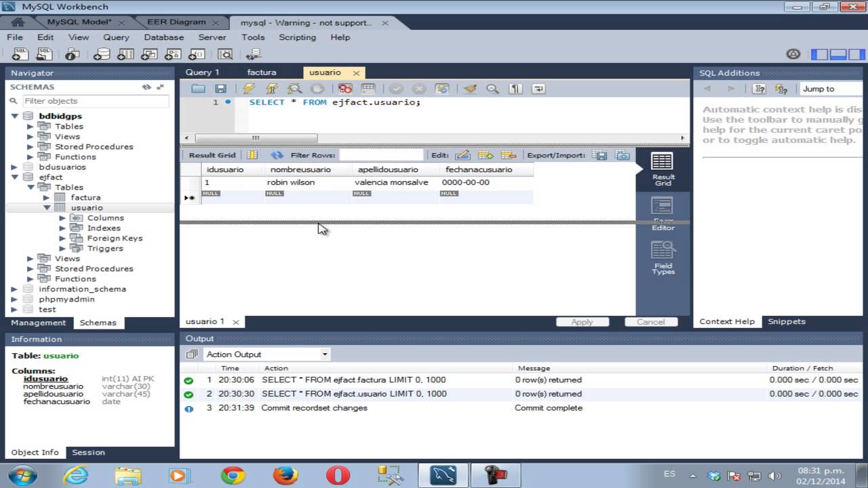Delete selected rows icon in result toolbar

point(509,155)
